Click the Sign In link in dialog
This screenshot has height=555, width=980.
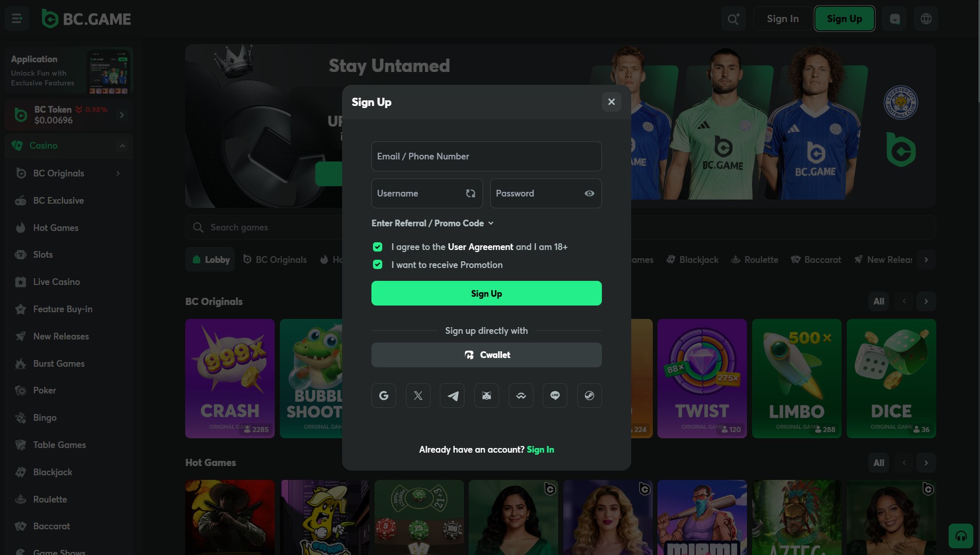point(540,450)
